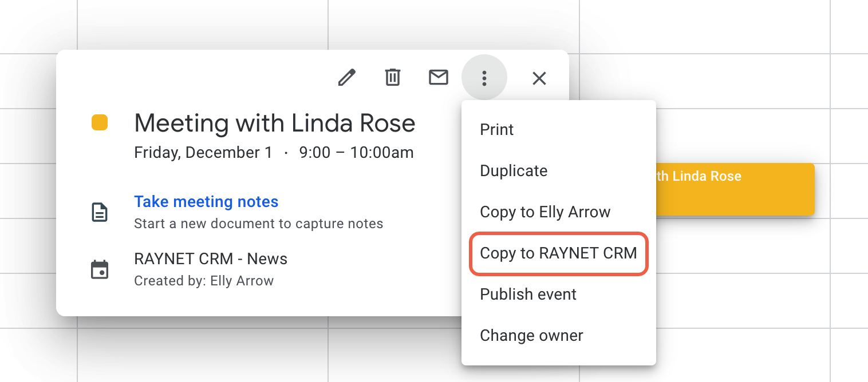The height and width of the screenshot is (382, 868).
Task: Open the Take meeting notes link
Action: (x=206, y=202)
